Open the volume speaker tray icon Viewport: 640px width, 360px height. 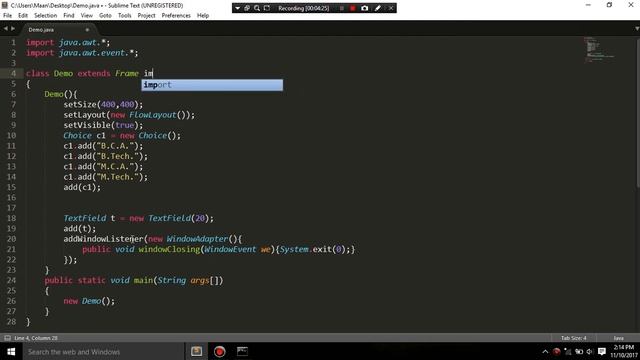point(589,351)
